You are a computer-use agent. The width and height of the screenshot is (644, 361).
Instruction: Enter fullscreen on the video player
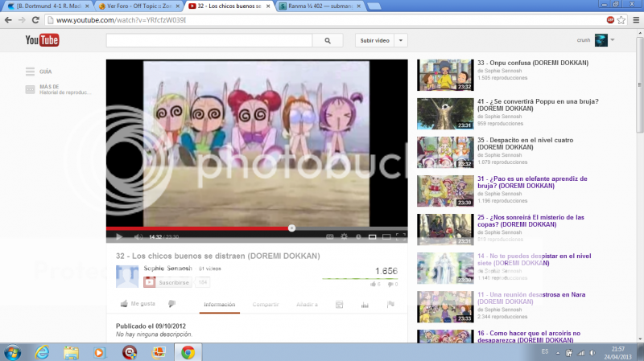click(400, 236)
